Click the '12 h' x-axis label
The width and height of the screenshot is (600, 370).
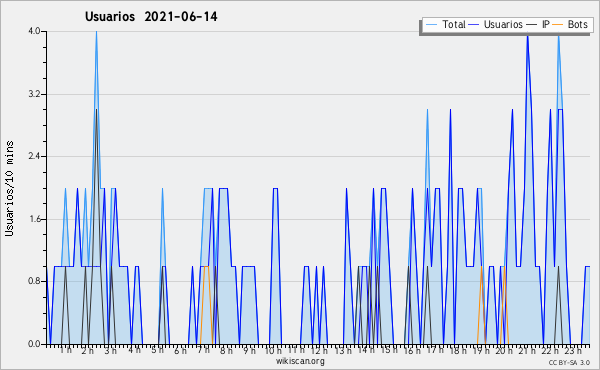pos(319,351)
